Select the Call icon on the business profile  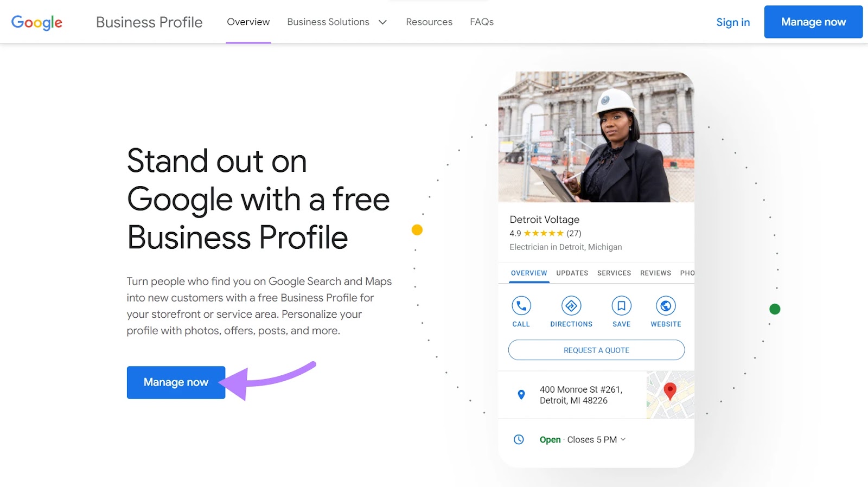pos(521,306)
